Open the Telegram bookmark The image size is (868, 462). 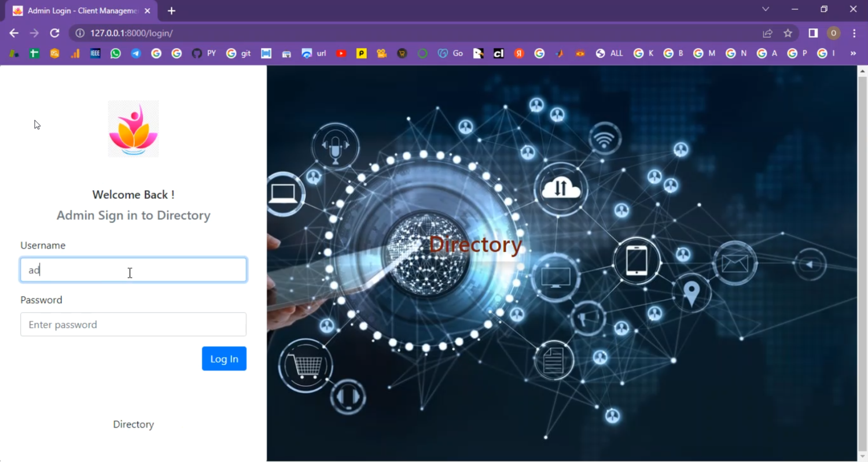tap(136, 53)
